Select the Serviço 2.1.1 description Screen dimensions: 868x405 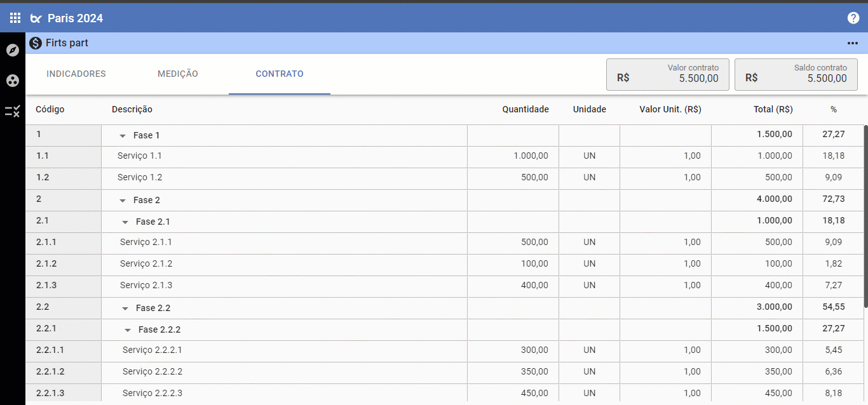click(146, 242)
